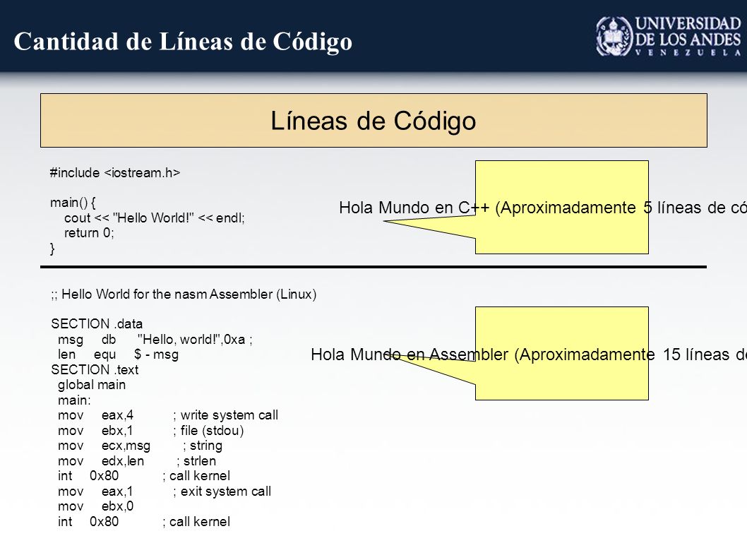Click the 'SECTION .text' line

coord(95,370)
